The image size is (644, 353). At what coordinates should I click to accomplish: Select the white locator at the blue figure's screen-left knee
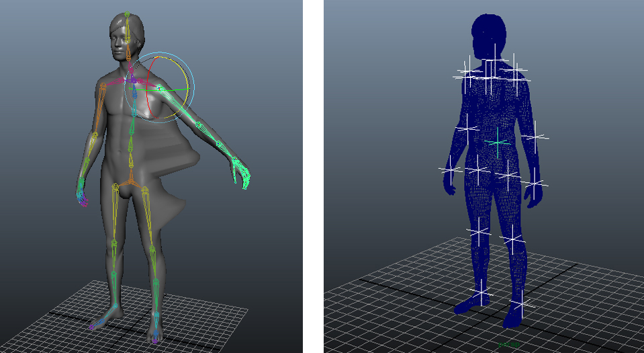click(x=479, y=233)
